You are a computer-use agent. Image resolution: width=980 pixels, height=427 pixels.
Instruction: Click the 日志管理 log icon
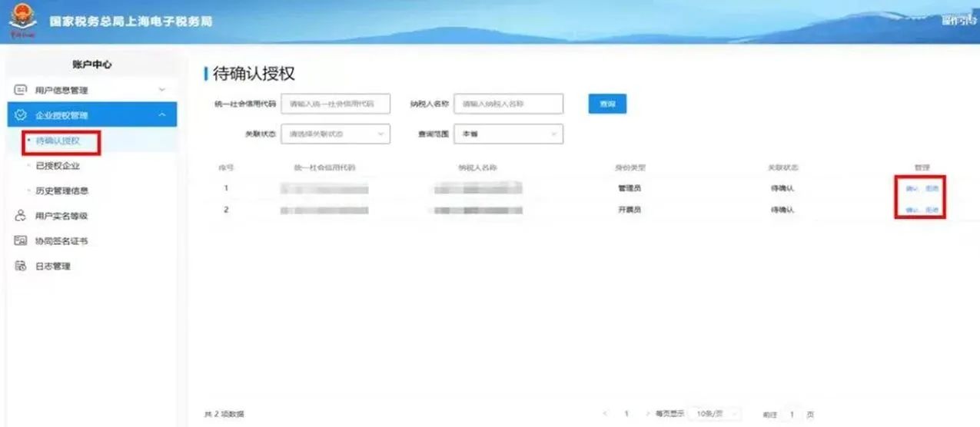point(22,266)
